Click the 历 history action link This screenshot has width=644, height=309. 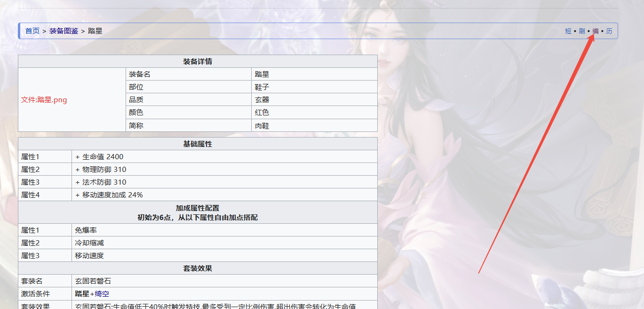(x=609, y=31)
